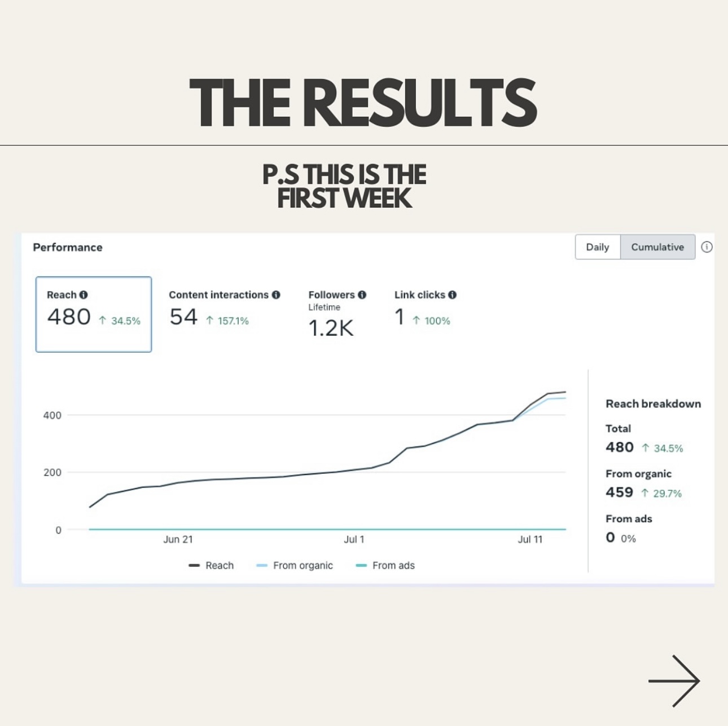Screen dimensions: 728x726
Task: Click the info icon beside Followers
Action: tap(362, 294)
